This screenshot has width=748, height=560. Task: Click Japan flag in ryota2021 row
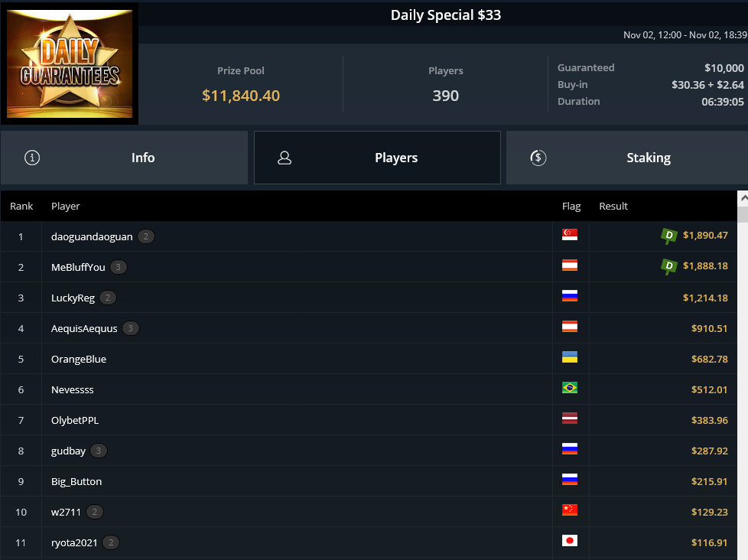coord(570,540)
